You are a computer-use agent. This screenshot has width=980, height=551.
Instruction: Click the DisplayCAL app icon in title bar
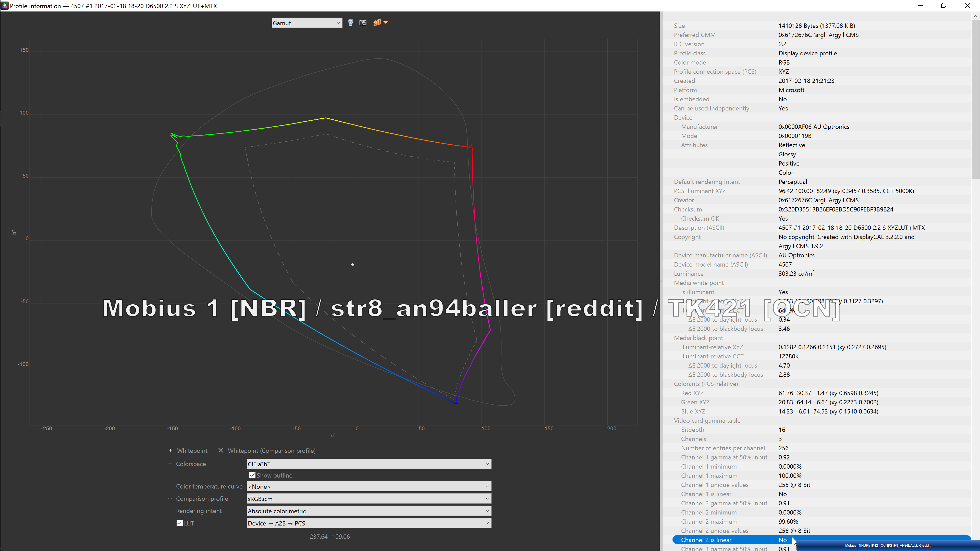pos(5,6)
